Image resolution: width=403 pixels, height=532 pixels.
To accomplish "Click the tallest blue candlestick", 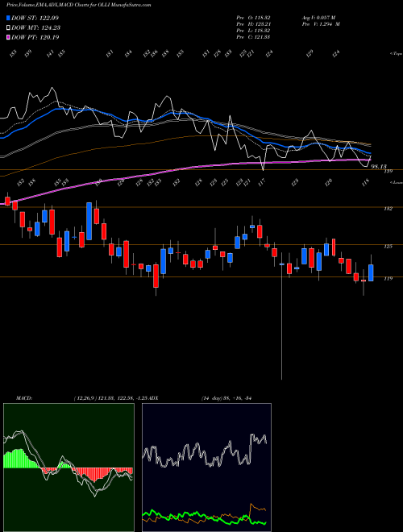I will (x=89, y=221).
